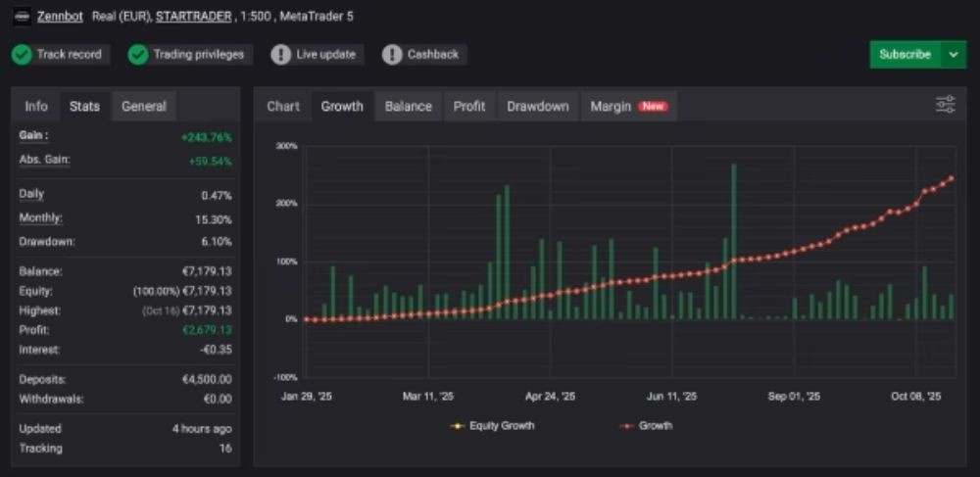The image size is (980, 477).
Task: Click the €4,500.00 deposits value
Action: 206,380
